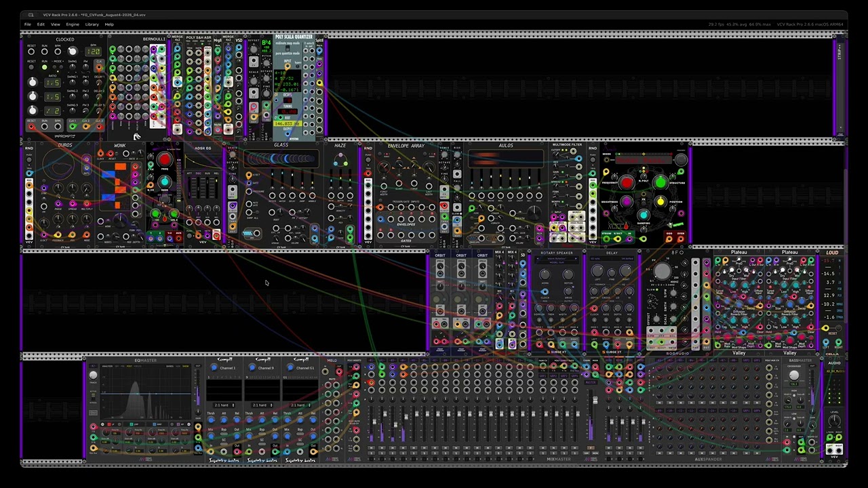Click the yellow POSITION knob
Image resolution: width=868 pixels, height=488 pixels.
(x=660, y=201)
